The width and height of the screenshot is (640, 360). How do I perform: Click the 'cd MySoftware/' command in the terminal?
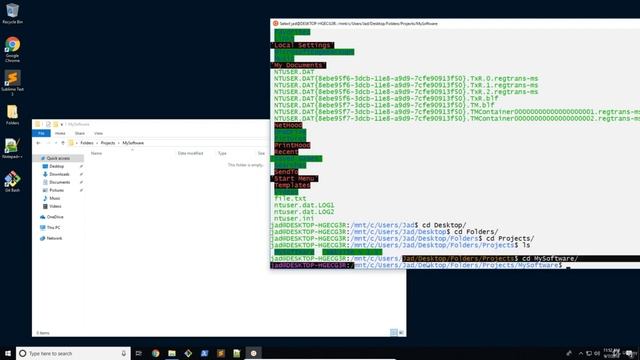[550, 259]
